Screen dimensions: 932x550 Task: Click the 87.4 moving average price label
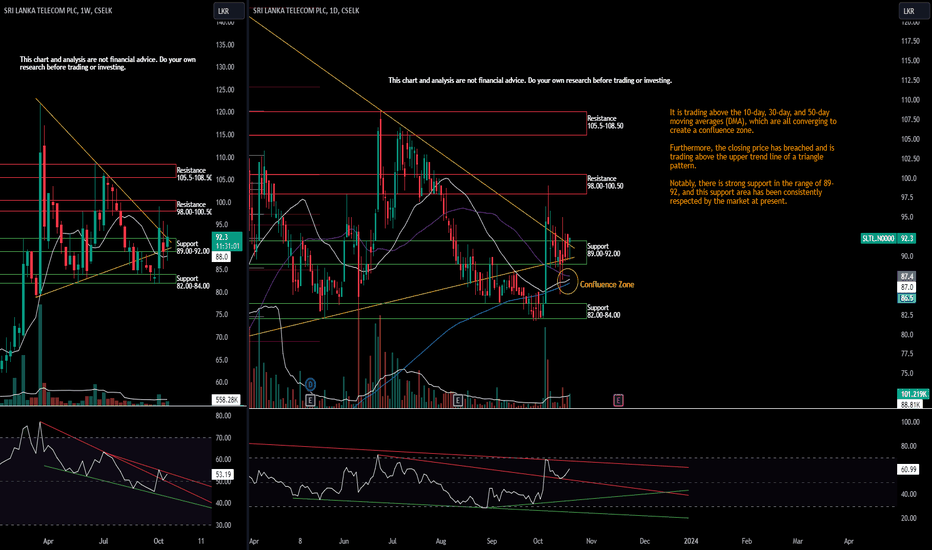pyautogui.click(x=906, y=276)
